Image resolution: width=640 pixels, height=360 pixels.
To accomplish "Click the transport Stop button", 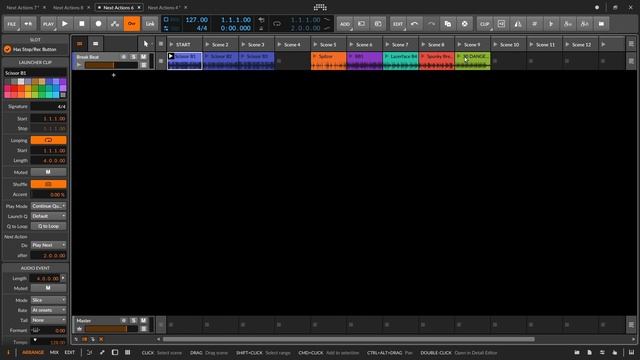I will pos(82,24).
